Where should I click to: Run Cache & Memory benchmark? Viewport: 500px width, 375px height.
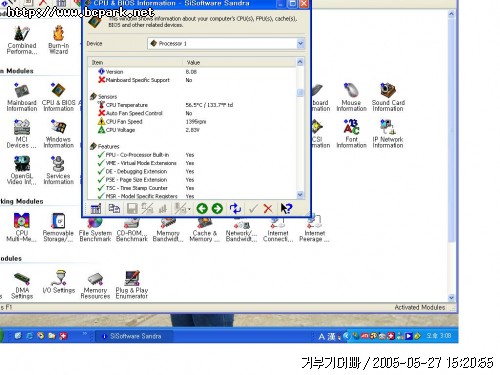pyautogui.click(x=204, y=230)
